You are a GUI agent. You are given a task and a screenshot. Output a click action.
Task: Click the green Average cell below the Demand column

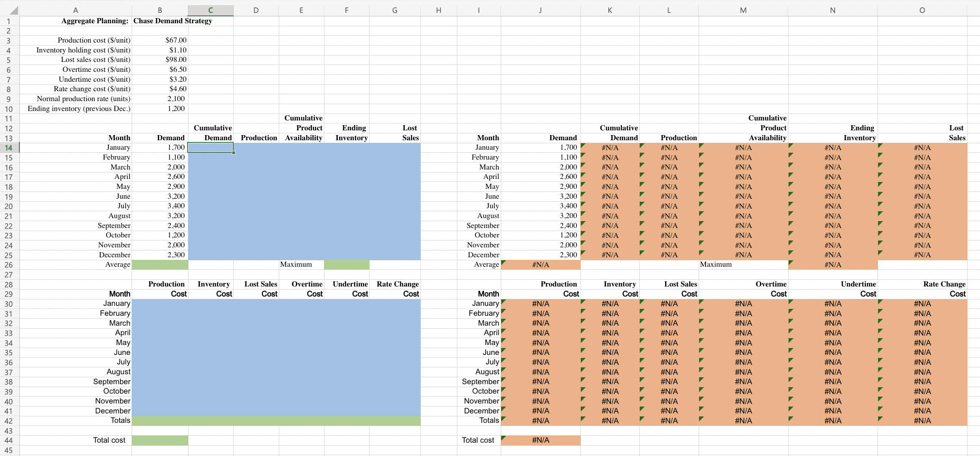pyautogui.click(x=160, y=264)
